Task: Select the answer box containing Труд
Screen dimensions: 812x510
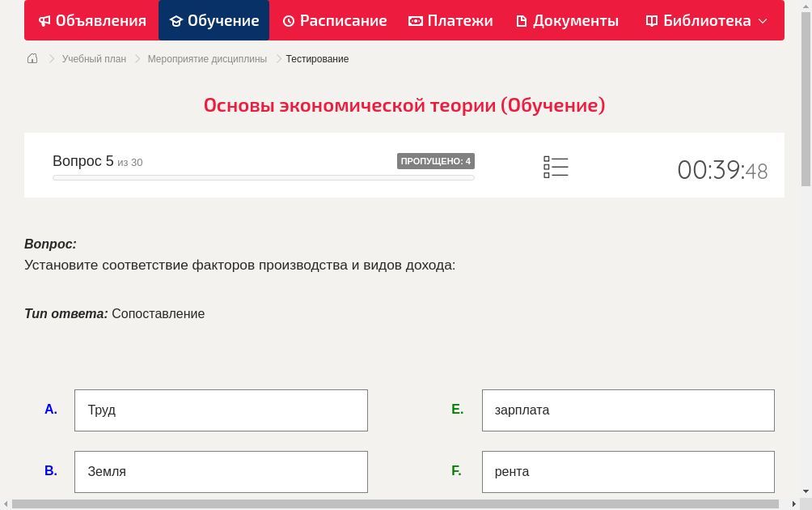Action: [x=221, y=410]
